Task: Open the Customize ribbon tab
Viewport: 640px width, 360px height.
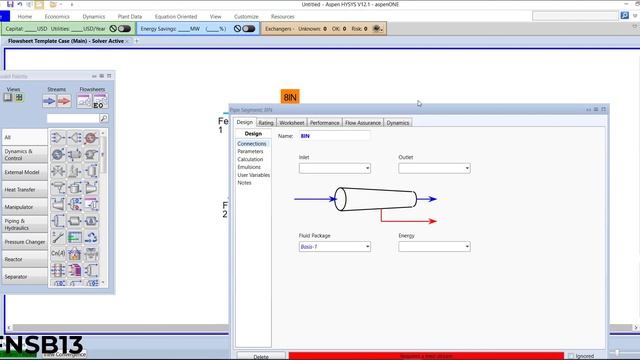Action: (x=246, y=16)
